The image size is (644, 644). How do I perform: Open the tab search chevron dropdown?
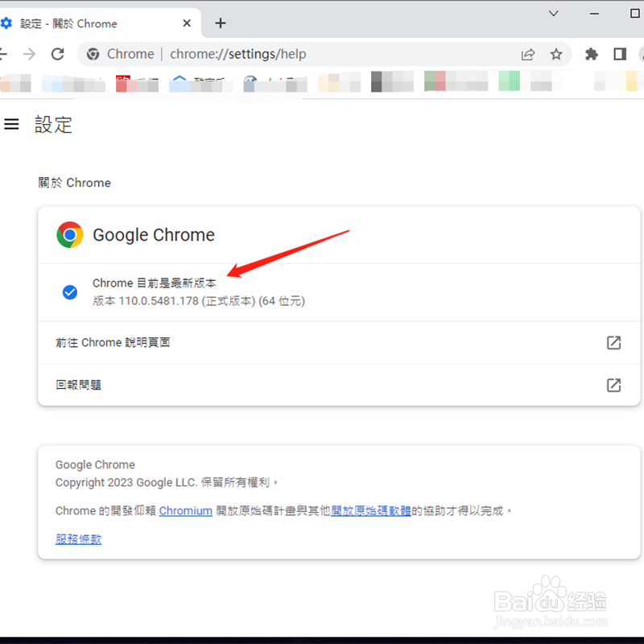(x=554, y=14)
